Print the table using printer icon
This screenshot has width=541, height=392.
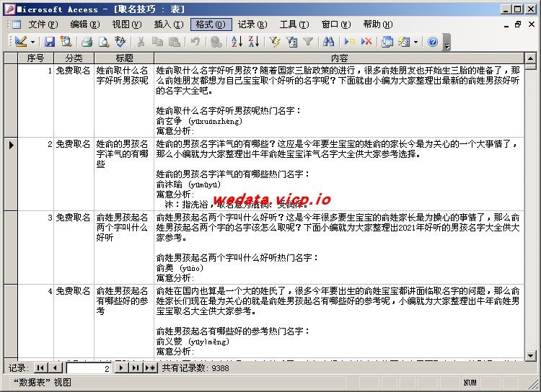click(87, 42)
